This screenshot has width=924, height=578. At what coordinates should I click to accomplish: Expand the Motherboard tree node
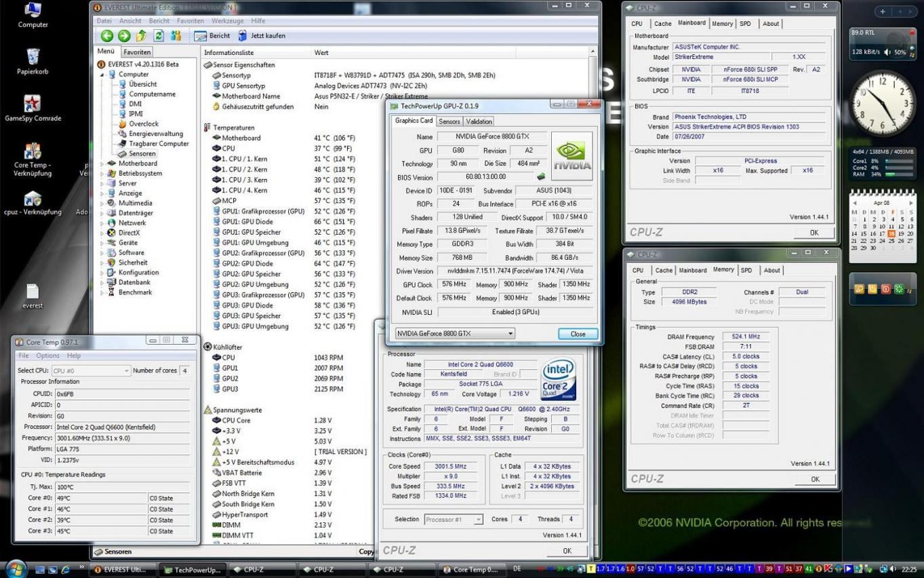click(x=103, y=163)
